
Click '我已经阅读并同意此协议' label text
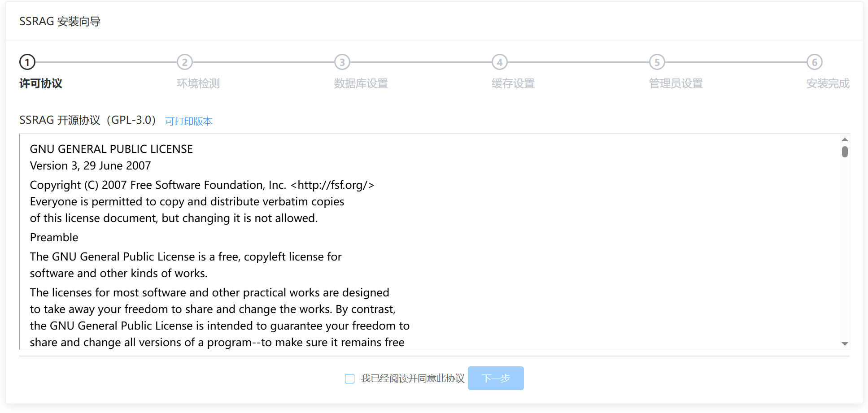413,378
